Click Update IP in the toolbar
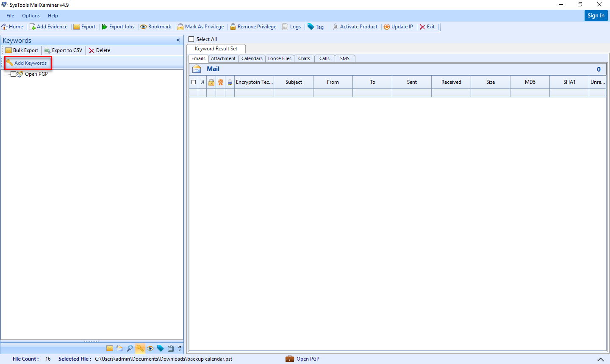Screen dimensions: 610x364 click(398, 27)
